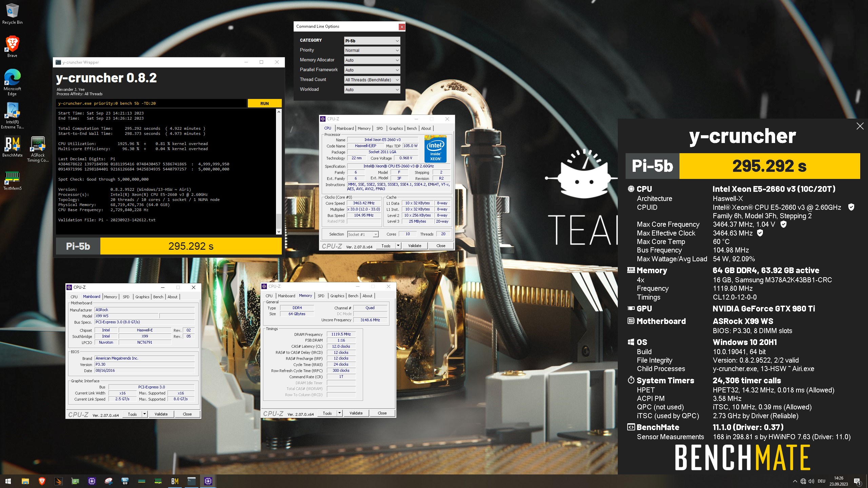868x488 pixels.
Task: Click Close in CPU-Z Memory window
Action: click(x=382, y=413)
